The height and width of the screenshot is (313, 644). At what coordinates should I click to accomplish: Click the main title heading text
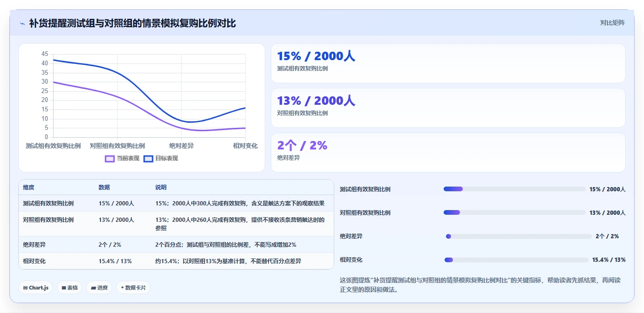click(132, 23)
